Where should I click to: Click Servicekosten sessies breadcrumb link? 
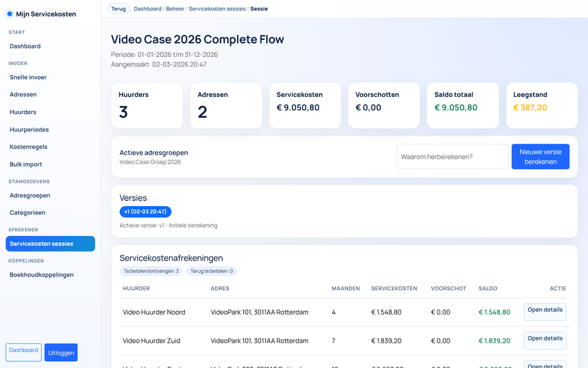pos(217,9)
